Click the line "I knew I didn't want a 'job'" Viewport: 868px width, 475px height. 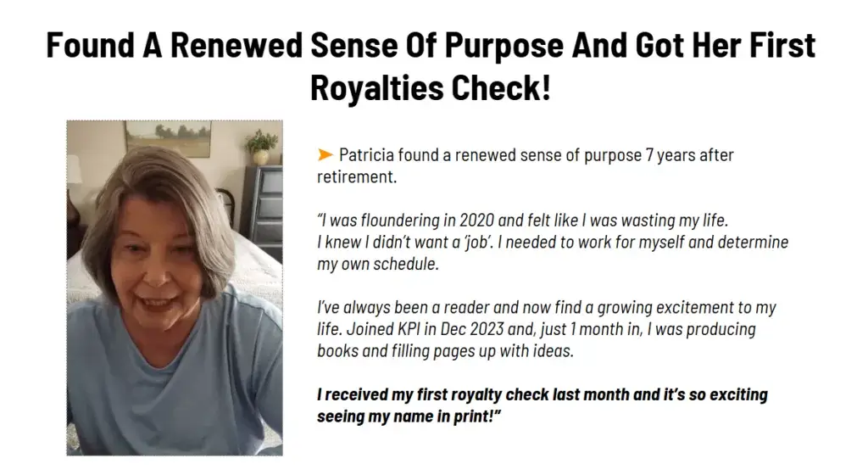[415, 243]
